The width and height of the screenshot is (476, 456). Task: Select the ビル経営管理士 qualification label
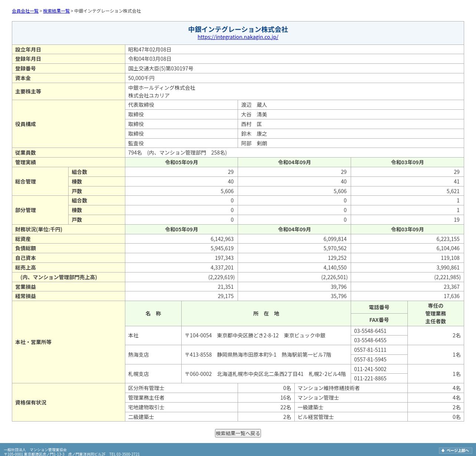pos(316,417)
